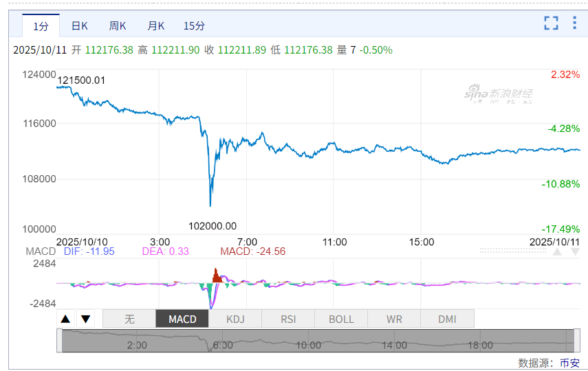Click the 10:00 point on the range slider

(x=309, y=345)
